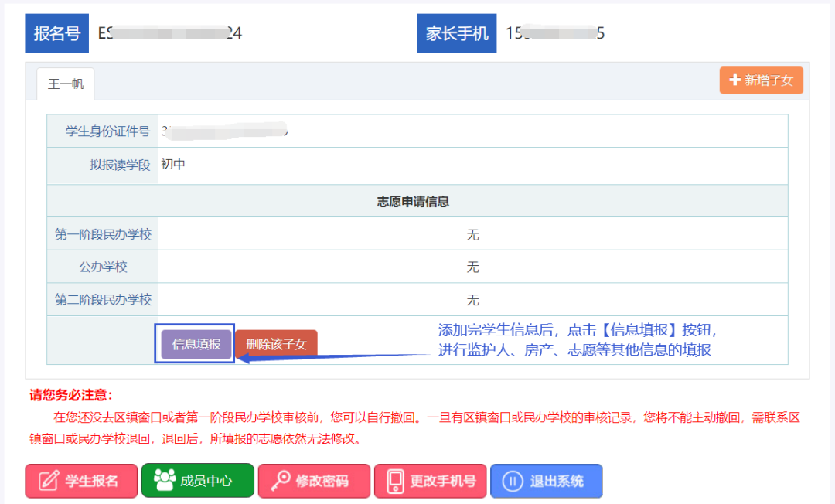Click the plus icon on 新增子女
835x504 pixels.
pos(734,80)
